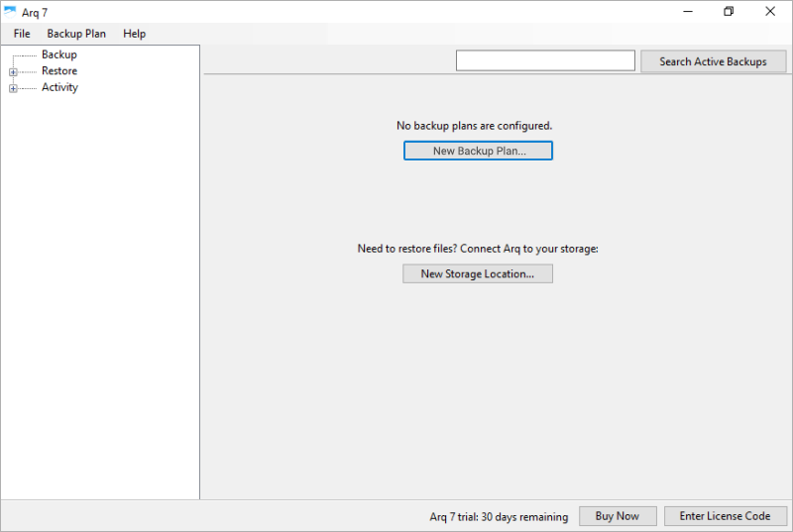The height and width of the screenshot is (532, 793).
Task: Click the Search Active Backups button
Action: coord(713,61)
